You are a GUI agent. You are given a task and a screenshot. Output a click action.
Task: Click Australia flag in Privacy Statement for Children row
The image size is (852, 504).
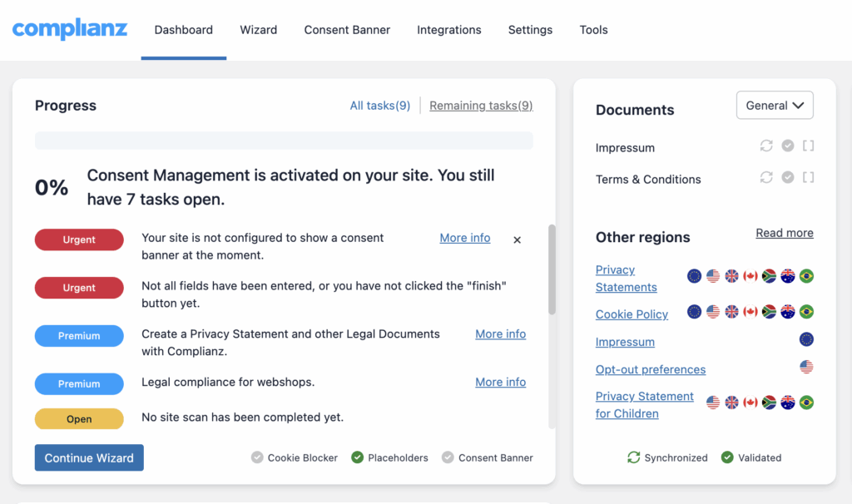pyautogui.click(x=788, y=403)
